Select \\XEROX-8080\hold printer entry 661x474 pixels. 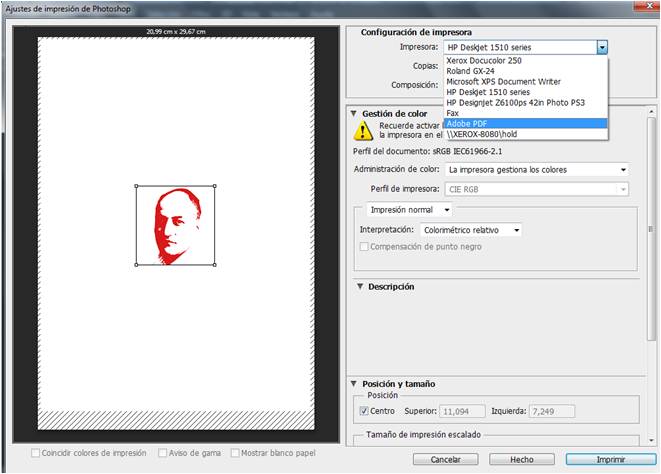pyautogui.click(x=487, y=133)
